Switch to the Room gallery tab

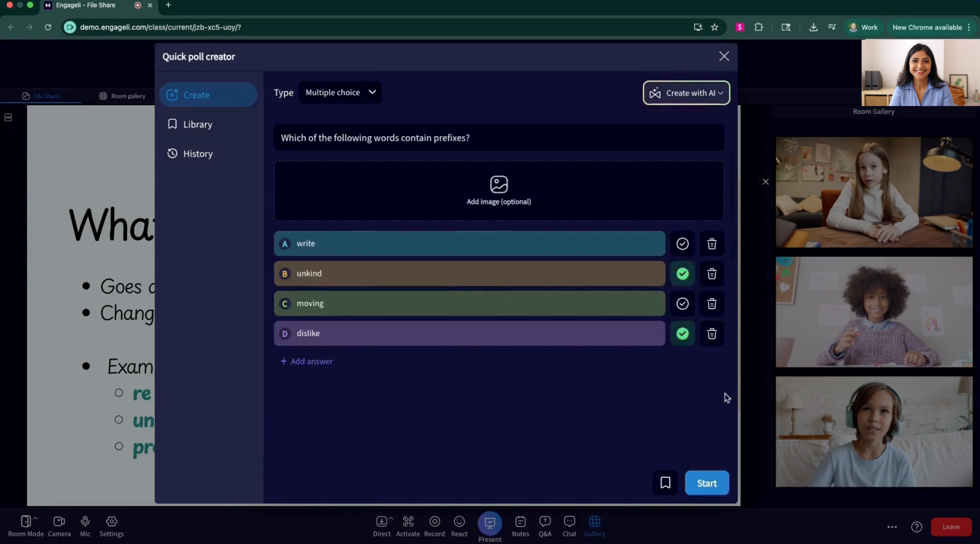pos(122,96)
